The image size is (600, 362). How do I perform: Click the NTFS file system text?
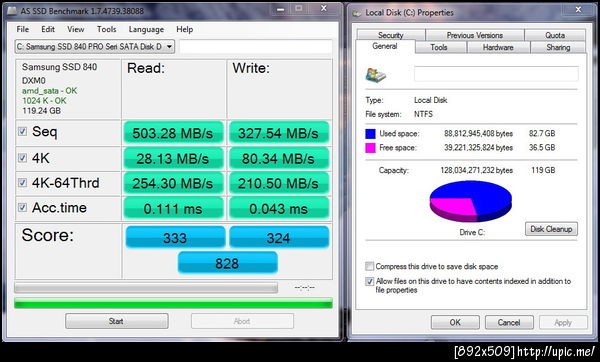point(423,114)
